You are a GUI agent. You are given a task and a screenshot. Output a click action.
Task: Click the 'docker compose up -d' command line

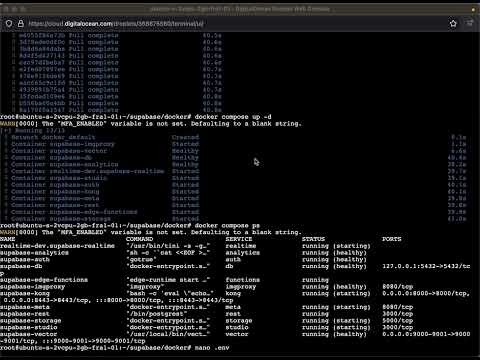click(x=135, y=117)
